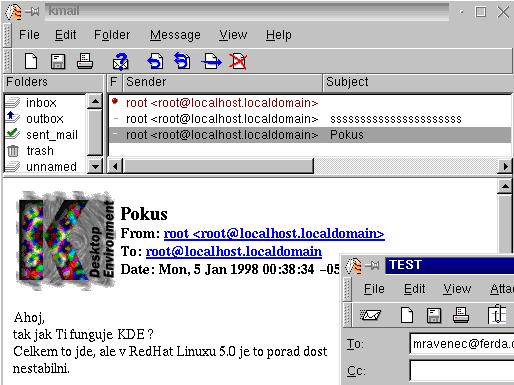Select message with subject ssssssssssssssssssssss
The height and width of the screenshot is (385, 514).
click(310, 119)
